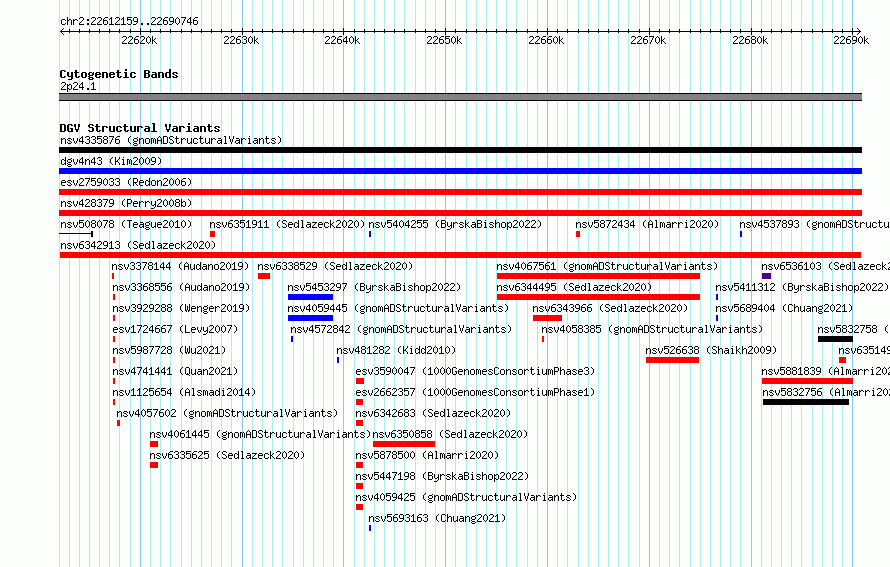Viewport: 890px width, 567px height.
Task: Open nsv6350858 (Sedlazeck2020) variant
Action: (x=450, y=434)
